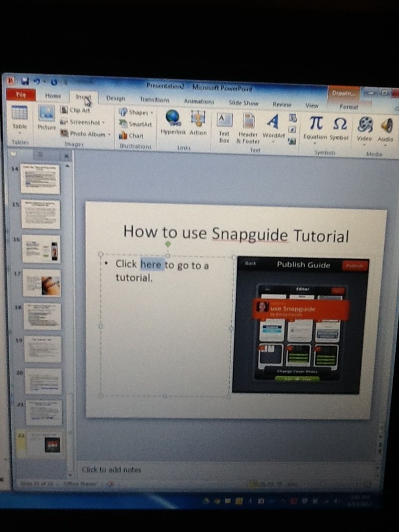The width and height of the screenshot is (399, 532).
Task: Select slide 18 thumbnail
Action: pos(42,316)
